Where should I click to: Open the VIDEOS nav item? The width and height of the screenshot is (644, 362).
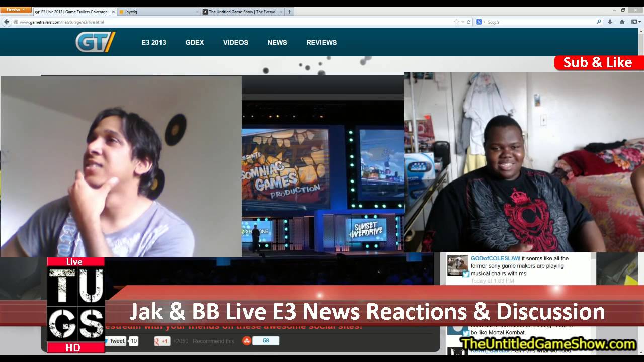(235, 43)
